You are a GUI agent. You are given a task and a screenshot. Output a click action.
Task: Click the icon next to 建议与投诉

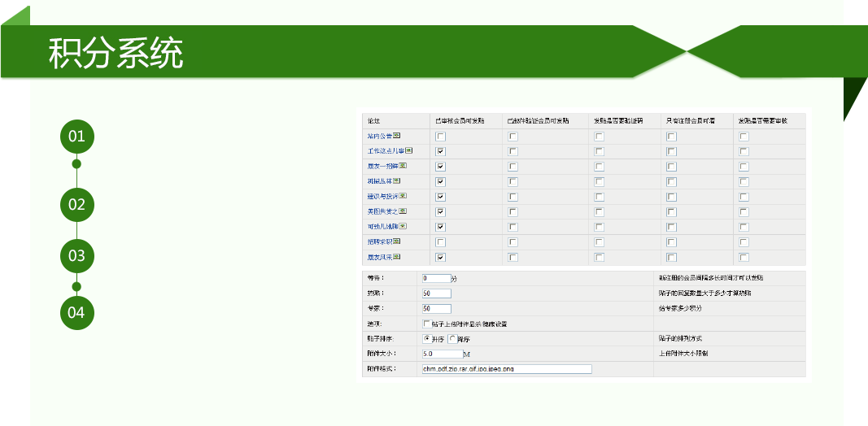(403, 196)
